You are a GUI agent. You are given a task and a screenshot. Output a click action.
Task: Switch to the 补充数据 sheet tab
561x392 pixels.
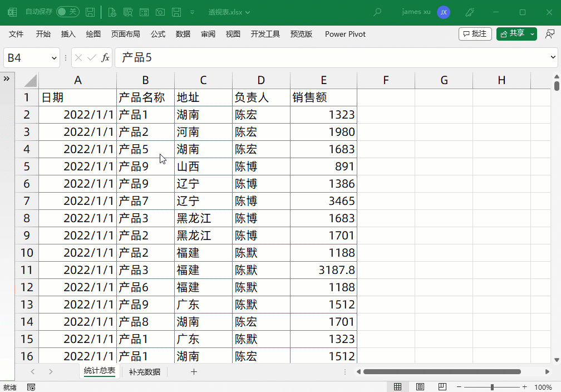coord(145,372)
